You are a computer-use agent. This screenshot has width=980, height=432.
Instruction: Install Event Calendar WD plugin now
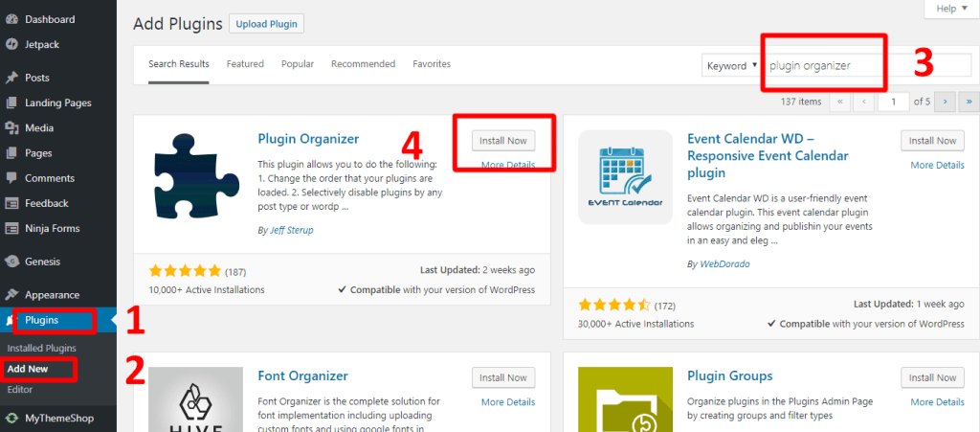(x=932, y=141)
